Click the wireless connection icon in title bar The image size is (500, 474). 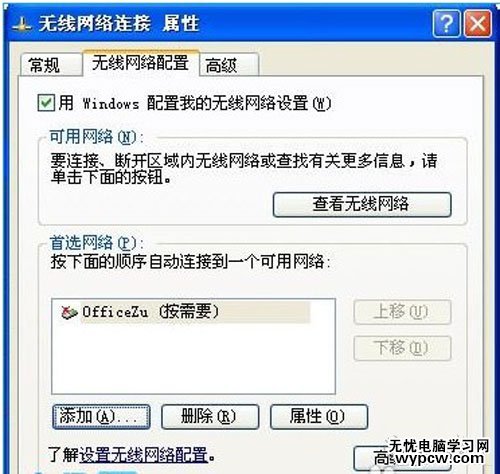click(x=21, y=26)
